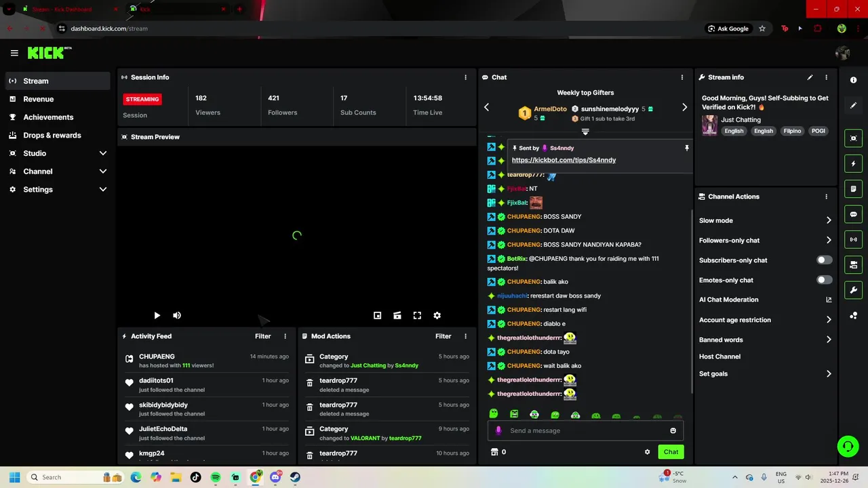Open Set goals options
The height and width of the screenshot is (488, 868).
point(765,373)
